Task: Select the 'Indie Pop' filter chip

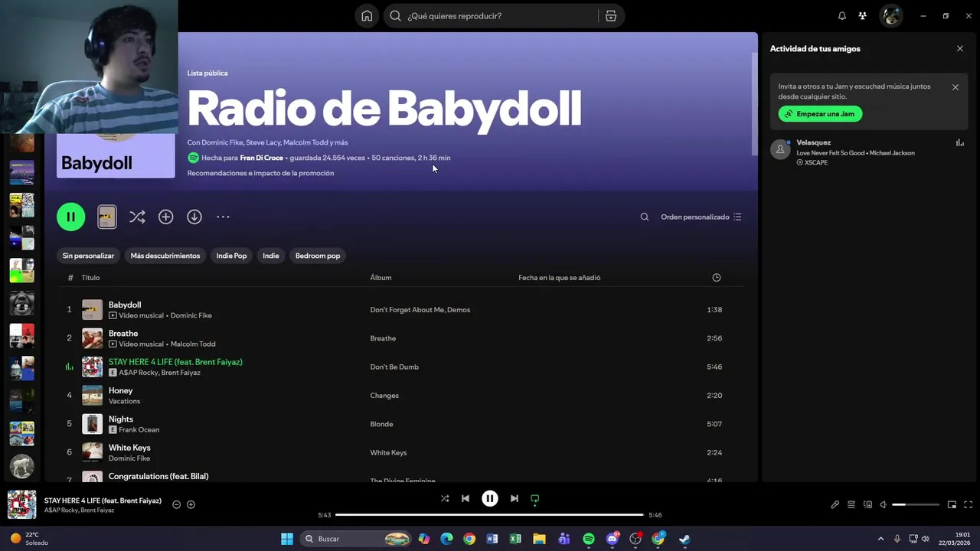Action: click(231, 256)
